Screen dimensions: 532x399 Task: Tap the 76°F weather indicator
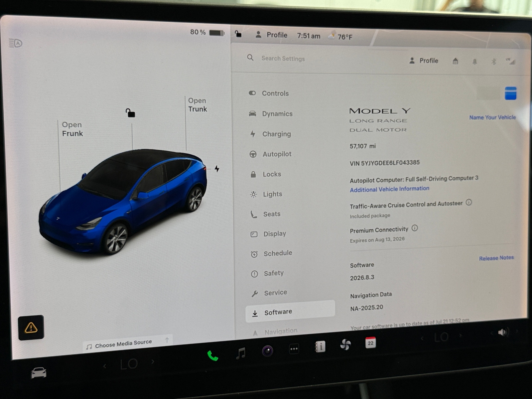point(340,36)
